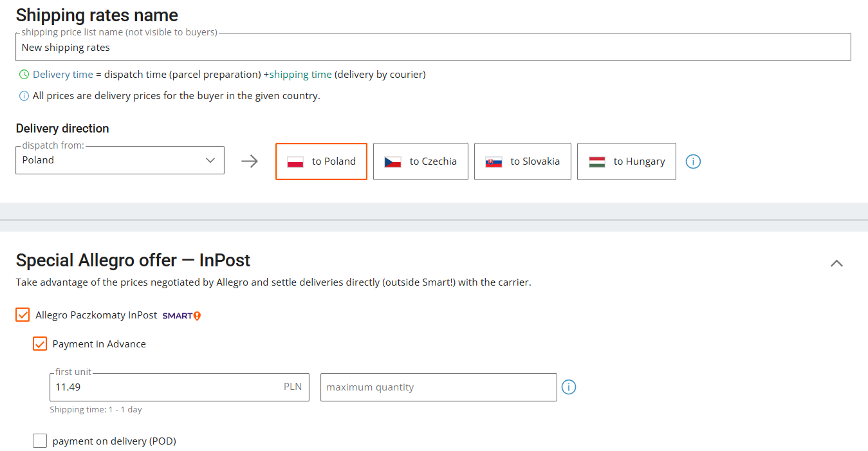Screen dimensions: 868x451
Task: Click the SMART badge icon
Action: coord(181,316)
